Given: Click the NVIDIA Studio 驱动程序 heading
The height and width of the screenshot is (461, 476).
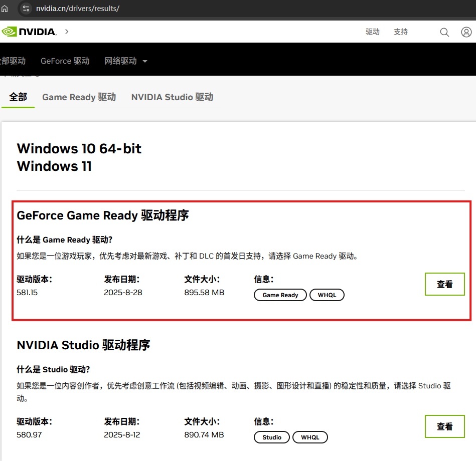Looking at the screenshot, I should point(83,345).
